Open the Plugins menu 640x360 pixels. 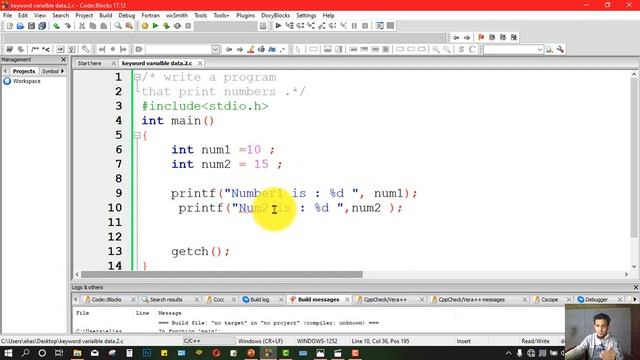245,15
